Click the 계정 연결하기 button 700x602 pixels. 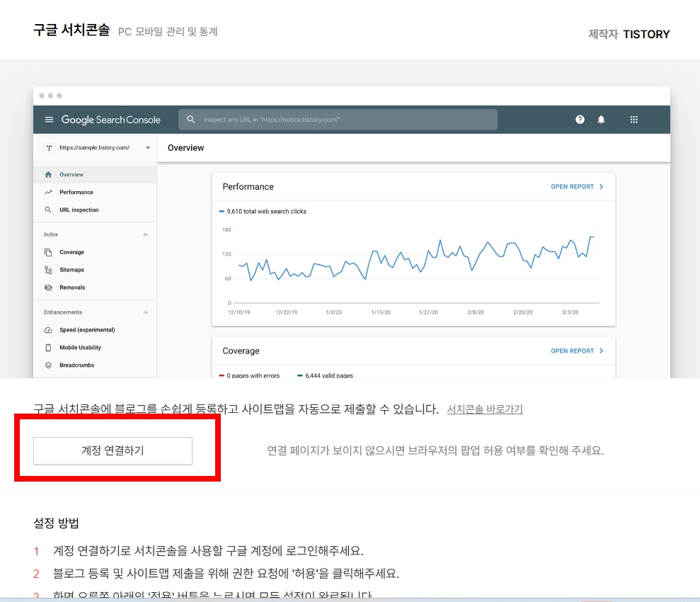click(113, 450)
